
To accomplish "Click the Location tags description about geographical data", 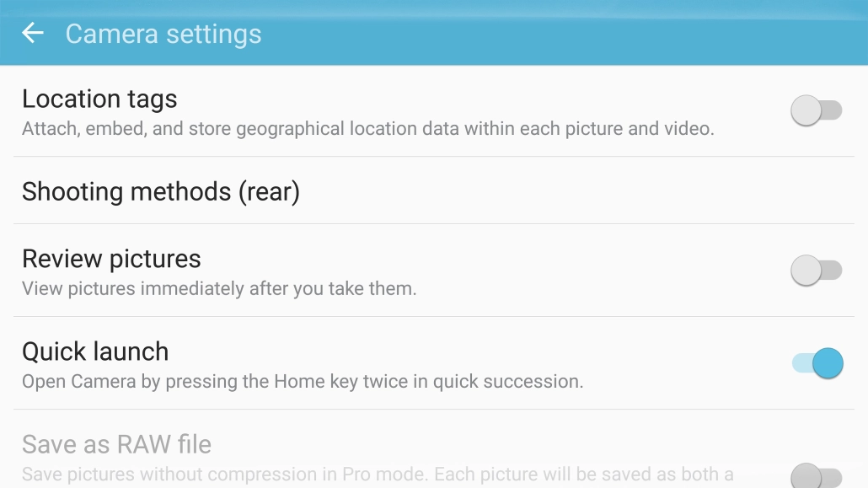I will [x=367, y=129].
